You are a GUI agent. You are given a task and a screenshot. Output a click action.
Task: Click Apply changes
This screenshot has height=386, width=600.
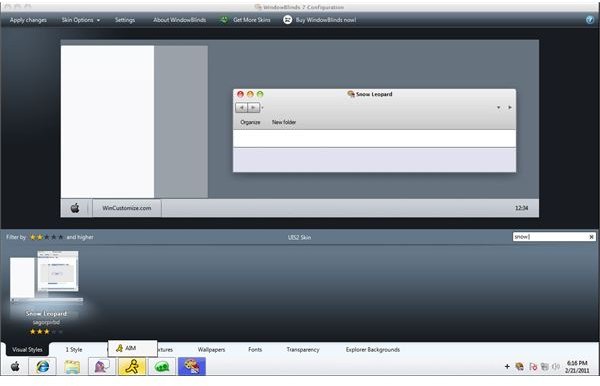(x=28, y=20)
